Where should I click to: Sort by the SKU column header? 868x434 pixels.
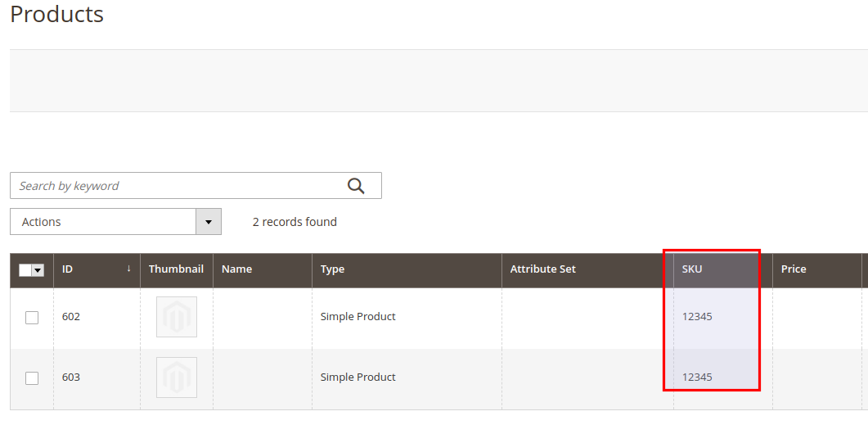[x=692, y=269]
